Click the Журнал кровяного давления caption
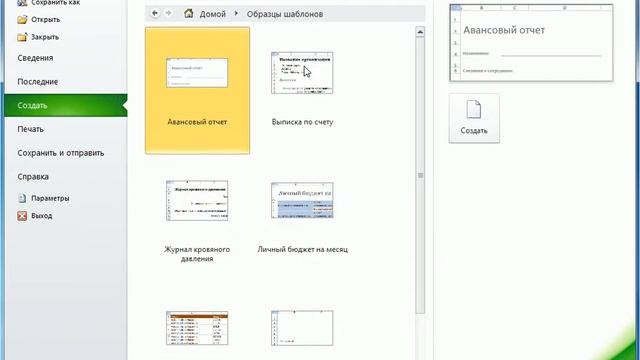 (x=197, y=254)
